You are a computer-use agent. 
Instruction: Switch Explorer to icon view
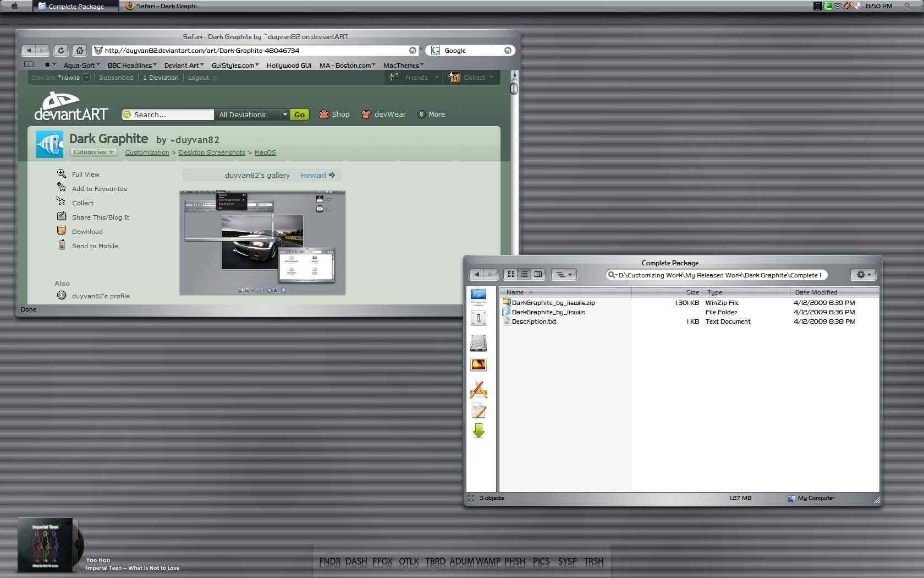click(511, 274)
